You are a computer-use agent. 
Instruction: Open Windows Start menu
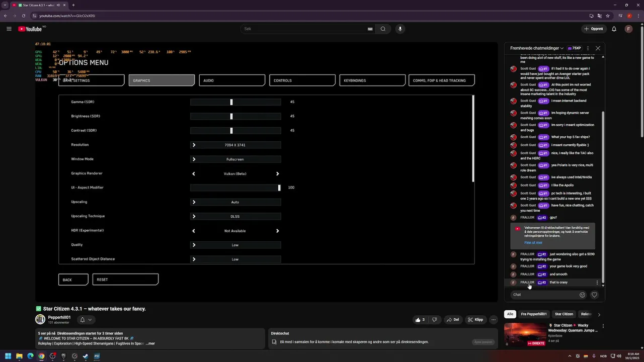[8, 356]
